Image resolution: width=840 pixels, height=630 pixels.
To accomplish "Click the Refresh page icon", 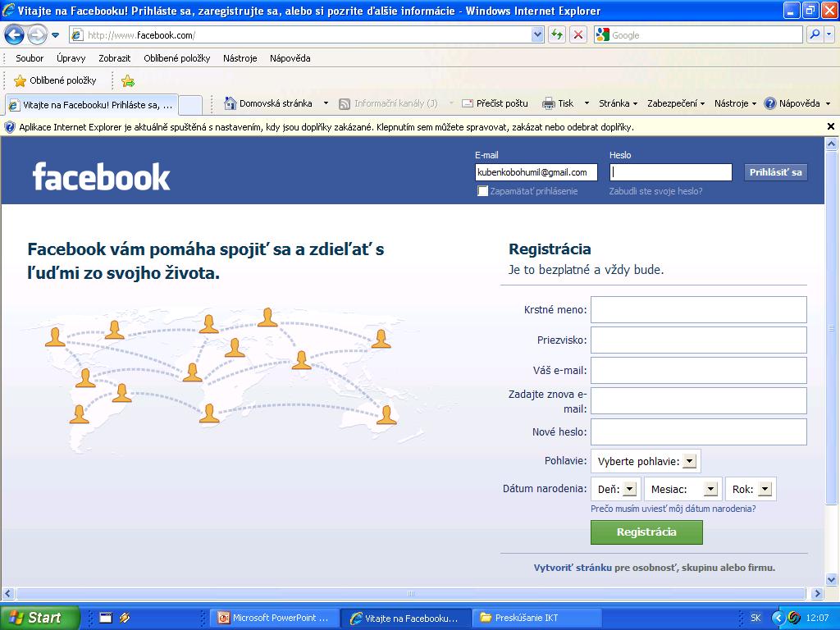I will pyautogui.click(x=557, y=35).
